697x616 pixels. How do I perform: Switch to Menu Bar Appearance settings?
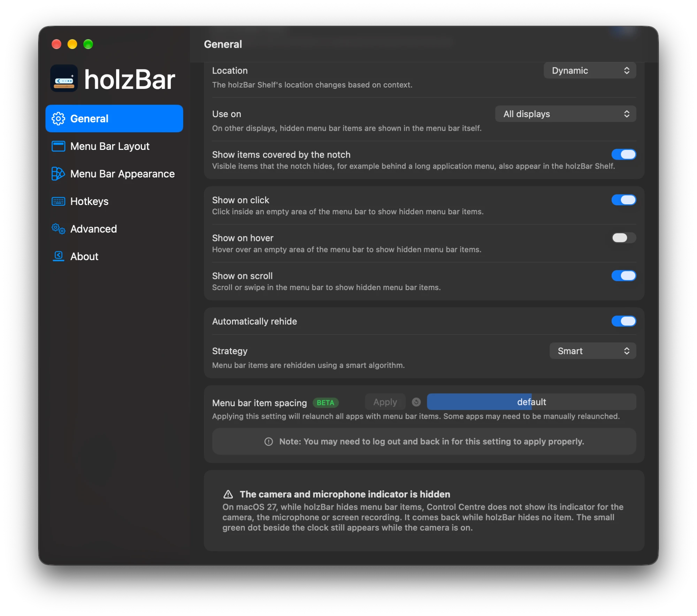coord(114,174)
